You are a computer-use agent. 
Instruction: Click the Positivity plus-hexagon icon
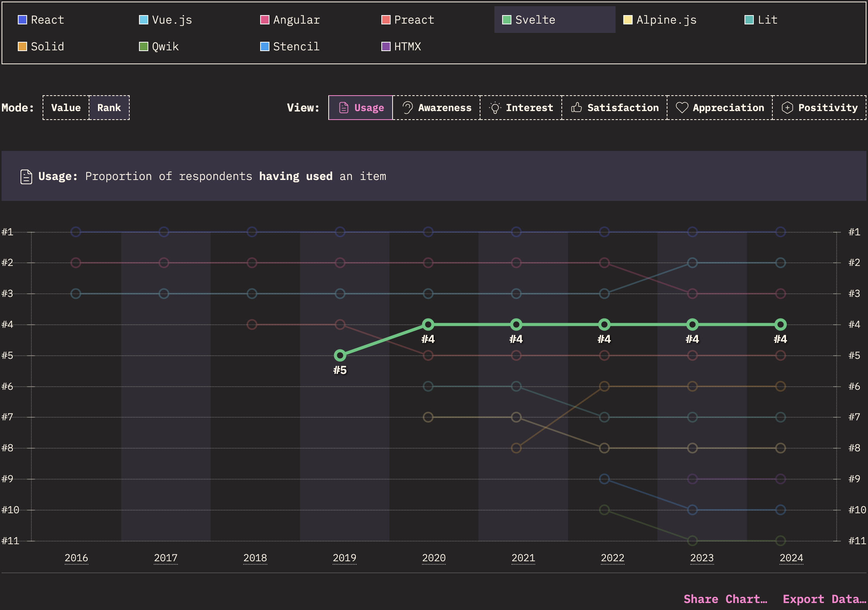(787, 108)
